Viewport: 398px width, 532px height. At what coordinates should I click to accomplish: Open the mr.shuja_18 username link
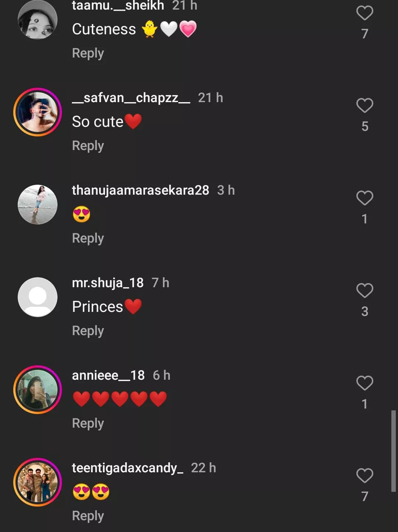(x=108, y=283)
